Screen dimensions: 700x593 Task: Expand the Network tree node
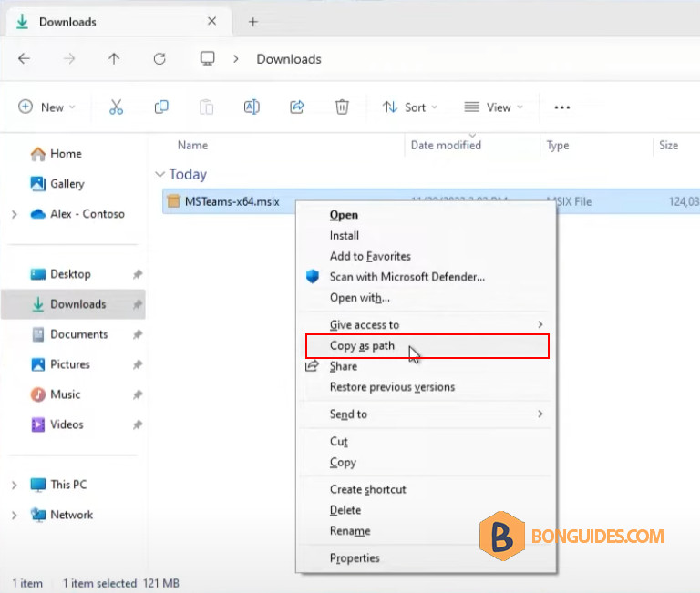coord(15,516)
